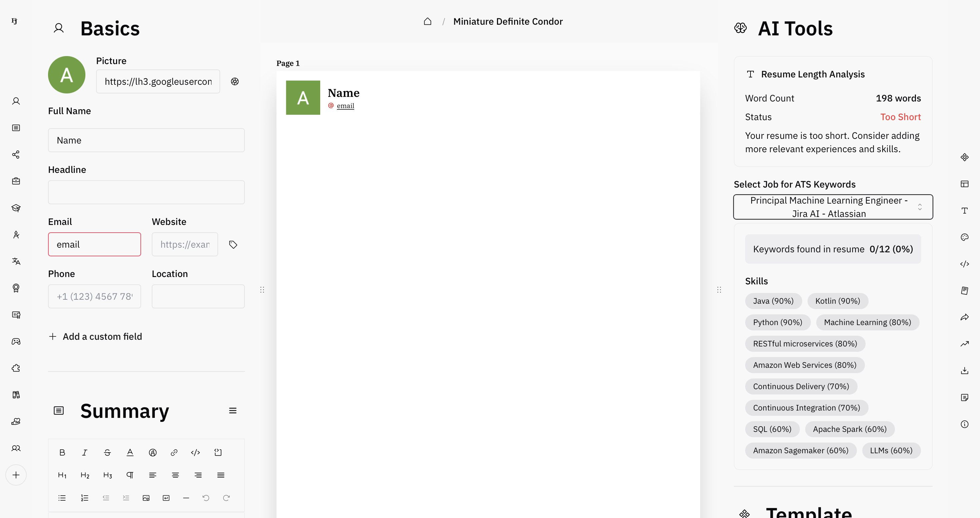The image size is (980, 518).
Task: Open Typography section from right sidebar
Action: [964, 211]
